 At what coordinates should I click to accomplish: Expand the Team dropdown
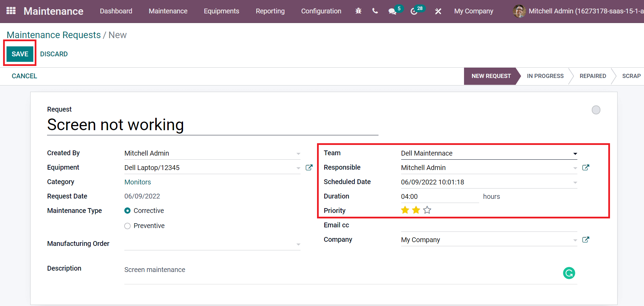pyautogui.click(x=575, y=154)
